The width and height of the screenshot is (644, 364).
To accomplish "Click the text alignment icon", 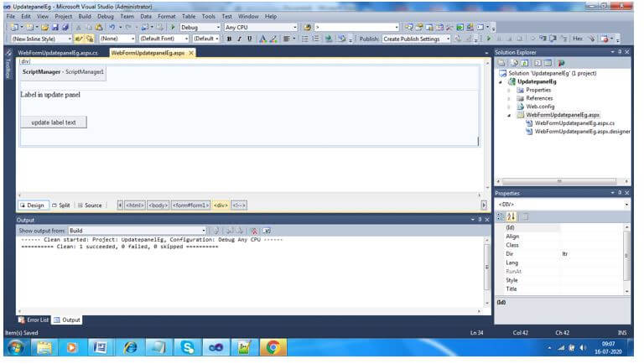I will click(287, 39).
